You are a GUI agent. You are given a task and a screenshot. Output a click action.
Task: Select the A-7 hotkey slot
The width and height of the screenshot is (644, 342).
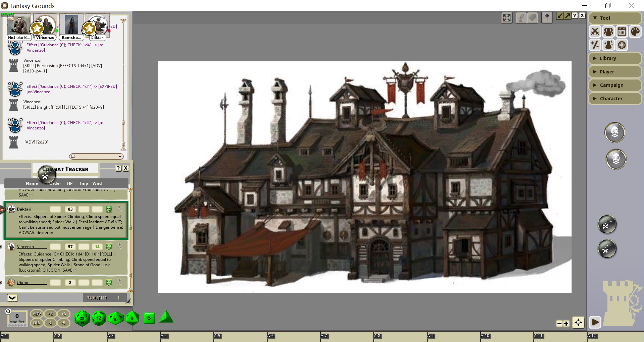[347, 337]
